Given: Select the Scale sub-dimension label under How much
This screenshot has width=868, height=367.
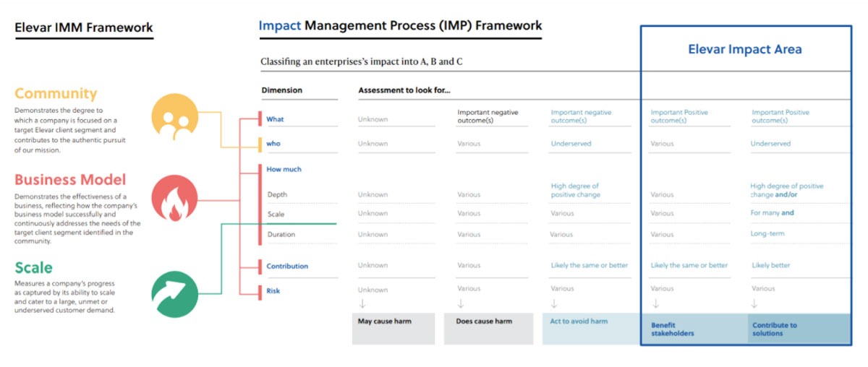Looking at the screenshot, I should 276,214.
